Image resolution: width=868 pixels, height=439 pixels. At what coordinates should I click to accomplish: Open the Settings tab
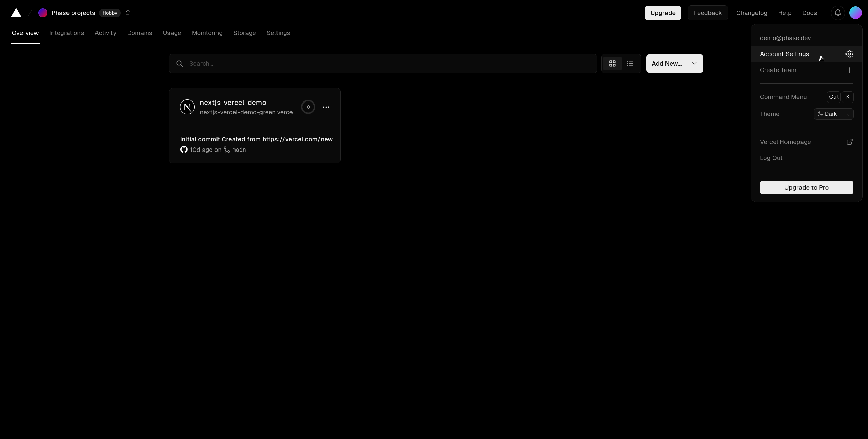(278, 33)
